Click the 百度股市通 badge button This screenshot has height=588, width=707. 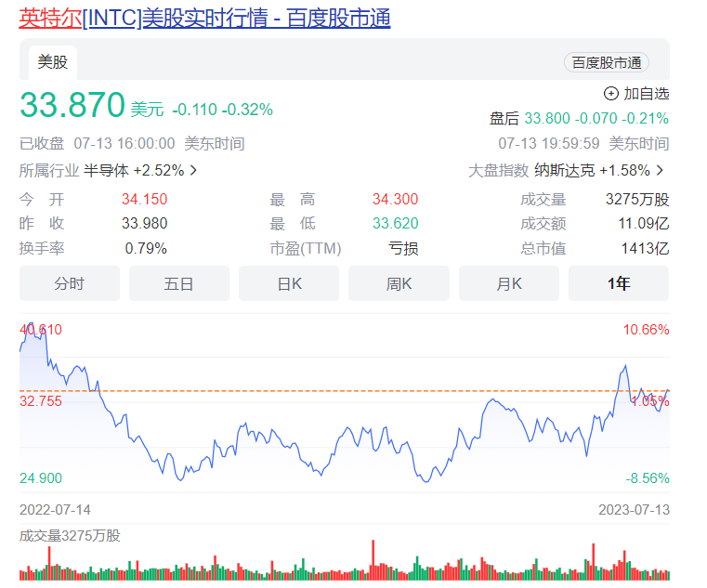606,62
